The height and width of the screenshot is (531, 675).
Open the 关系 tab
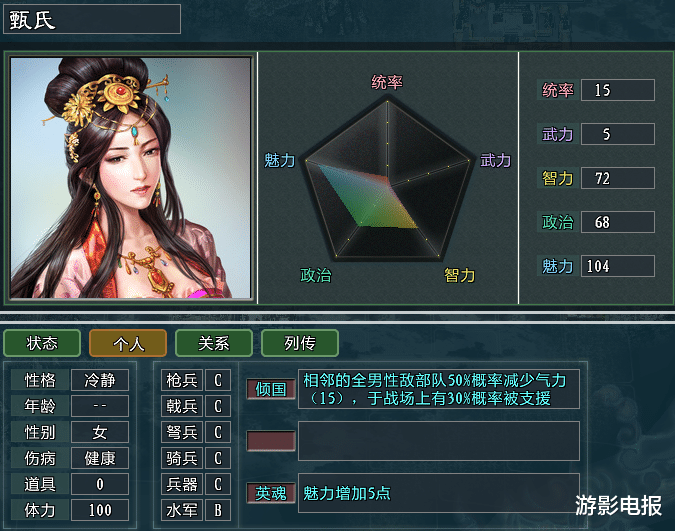tap(214, 343)
